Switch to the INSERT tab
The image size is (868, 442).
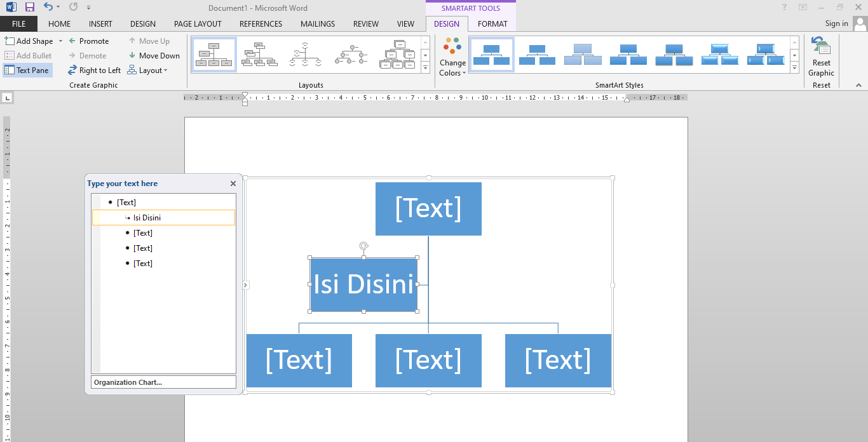100,24
